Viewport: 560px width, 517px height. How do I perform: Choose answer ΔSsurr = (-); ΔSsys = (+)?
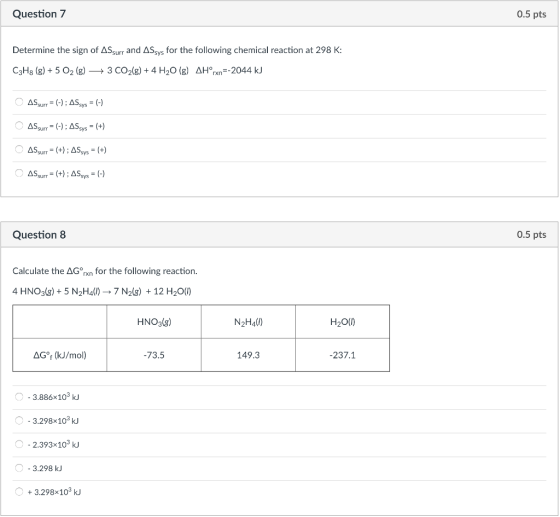click(19, 126)
